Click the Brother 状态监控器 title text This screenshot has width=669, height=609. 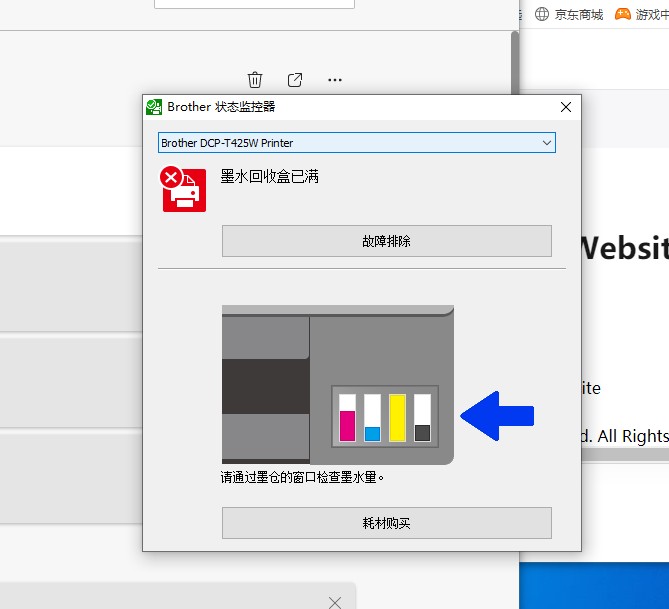[x=221, y=107]
